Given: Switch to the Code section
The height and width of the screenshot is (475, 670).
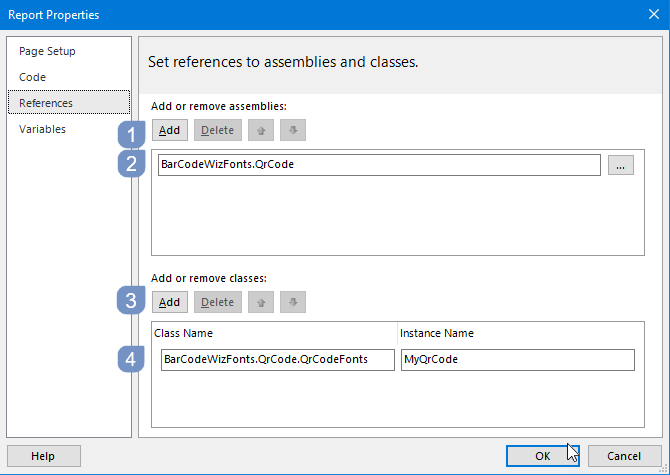Looking at the screenshot, I should tap(32, 77).
